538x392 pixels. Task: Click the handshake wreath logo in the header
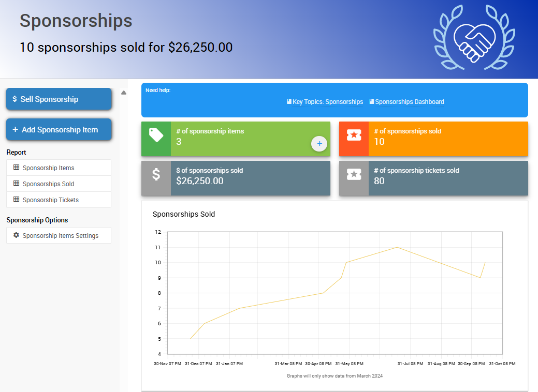pos(474,38)
